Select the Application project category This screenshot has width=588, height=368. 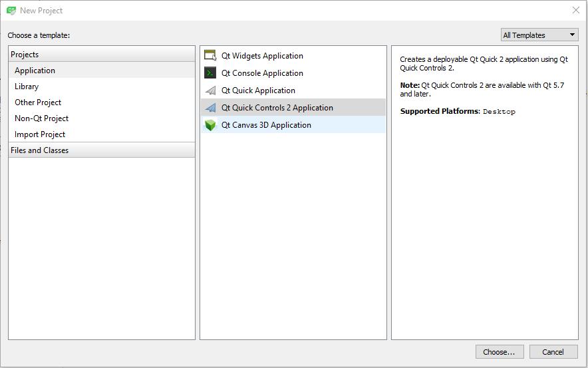[x=102, y=70]
